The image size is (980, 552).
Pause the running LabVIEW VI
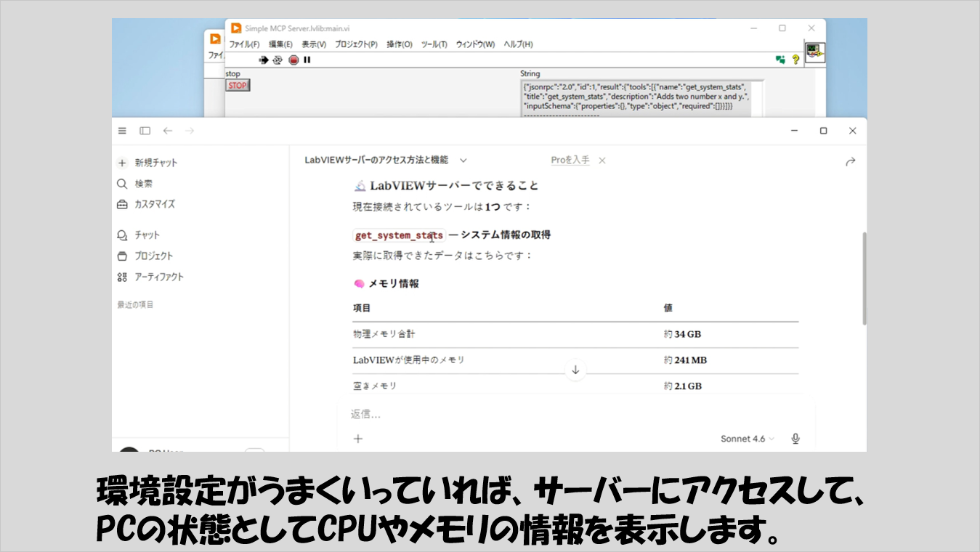point(307,60)
